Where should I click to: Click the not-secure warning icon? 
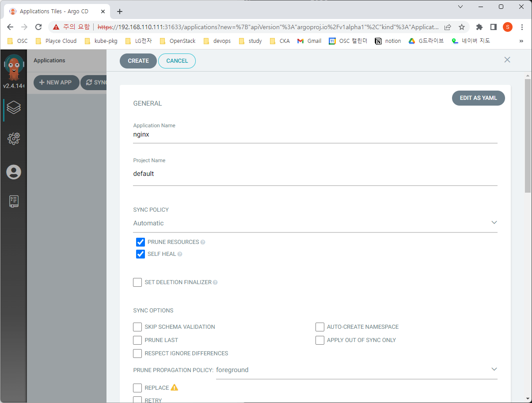(x=56, y=27)
